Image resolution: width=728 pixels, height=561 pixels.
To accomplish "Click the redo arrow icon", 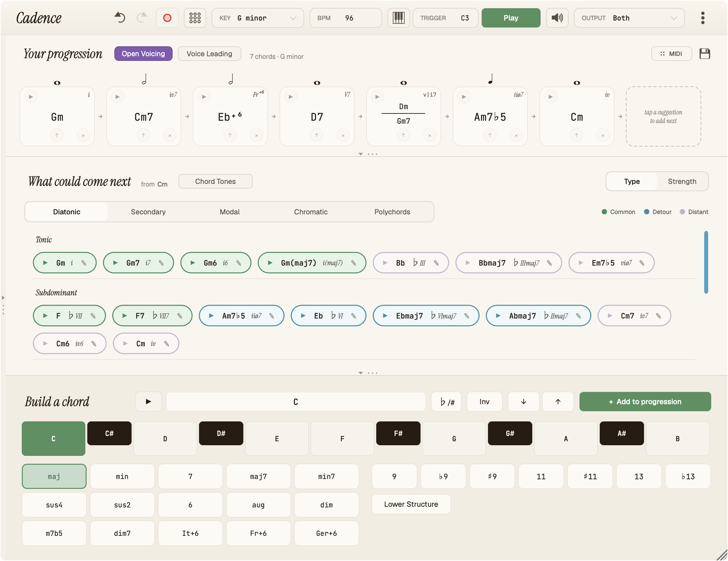I will 142,18.
